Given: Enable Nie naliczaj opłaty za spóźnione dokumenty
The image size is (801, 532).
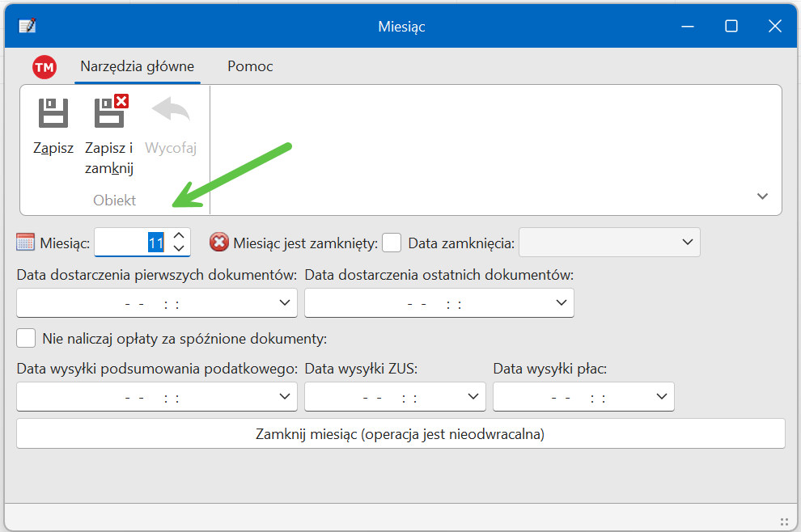Looking at the screenshot, I should (27, 338).
